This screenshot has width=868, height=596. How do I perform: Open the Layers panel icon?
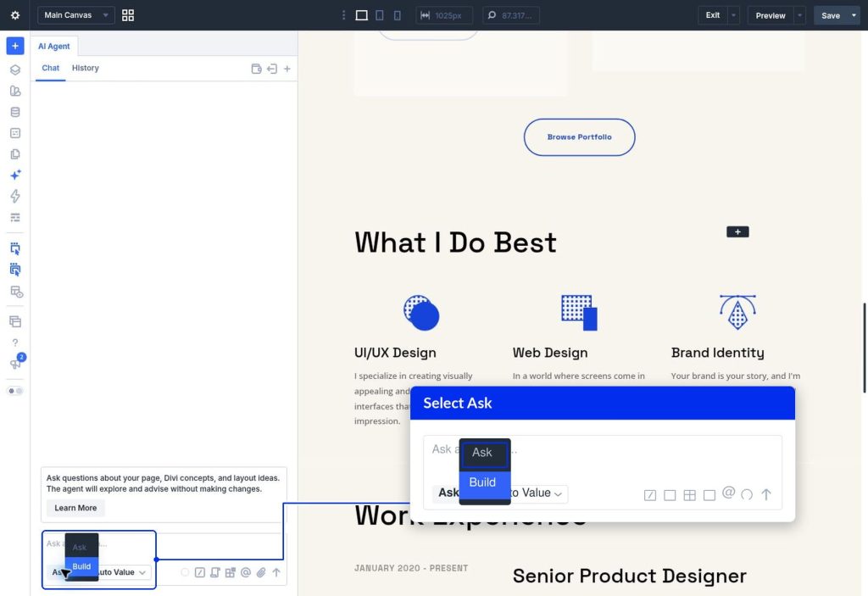pyautogui.click(x=15, y=70)
